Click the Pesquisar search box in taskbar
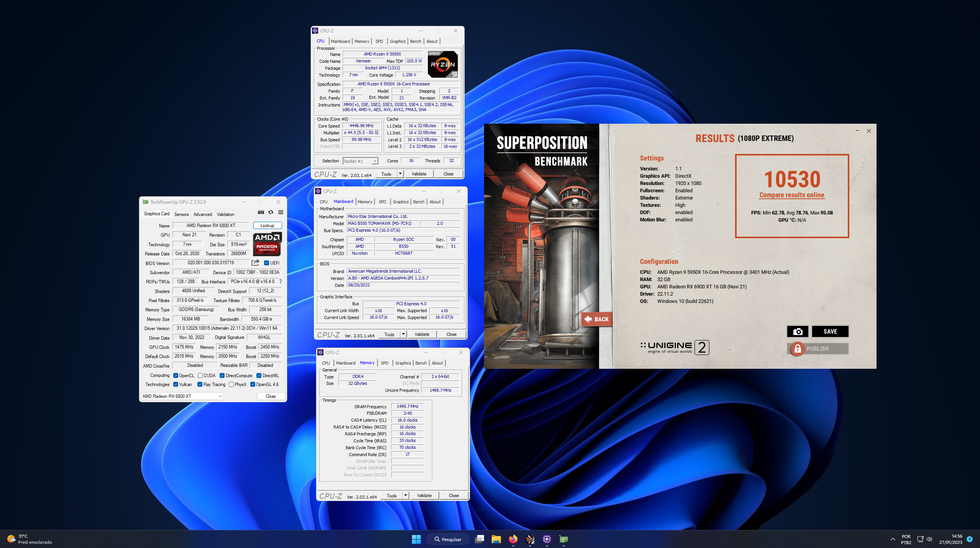 tap(448, 539)
